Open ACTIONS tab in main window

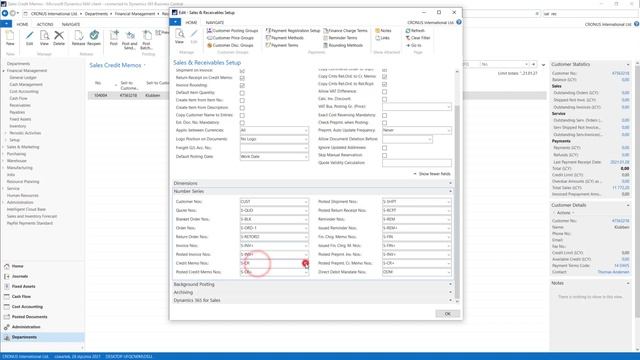point(45,24)
